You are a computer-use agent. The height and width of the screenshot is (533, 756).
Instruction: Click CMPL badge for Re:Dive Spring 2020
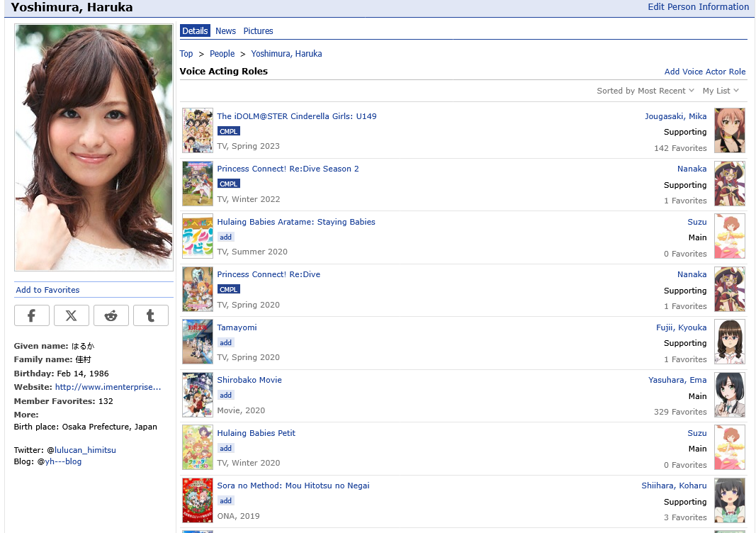point(229,289)
